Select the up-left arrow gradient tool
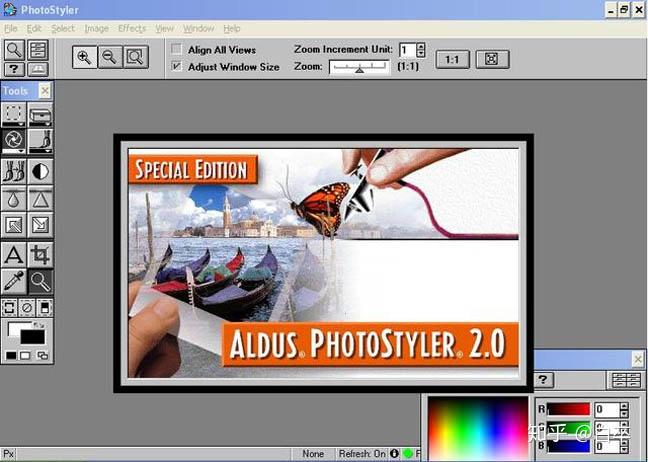The width and height of the screenshot is (648, 462). (14, 225)
